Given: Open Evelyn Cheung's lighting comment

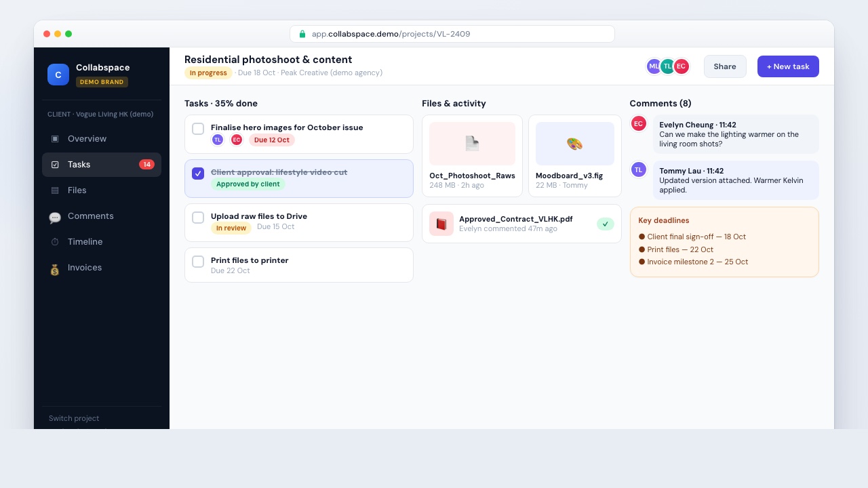Looking at the screenshot, I should click(736, 134).
